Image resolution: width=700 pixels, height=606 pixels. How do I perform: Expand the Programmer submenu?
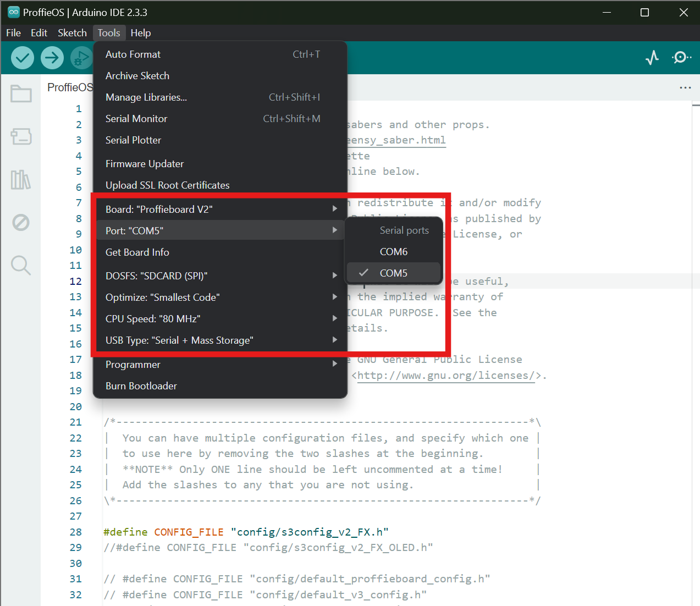[x=220, y=365]
